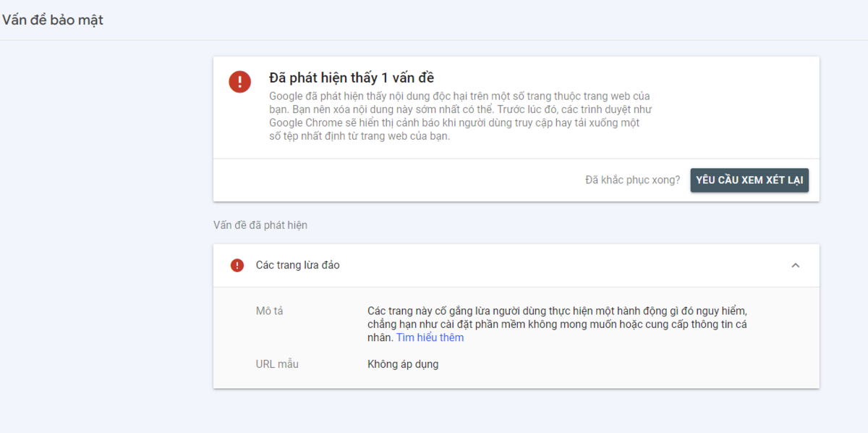Click the heading Đã phát hiện thấy 1 vấn đề
868x433 pixels.
[352, 77]
